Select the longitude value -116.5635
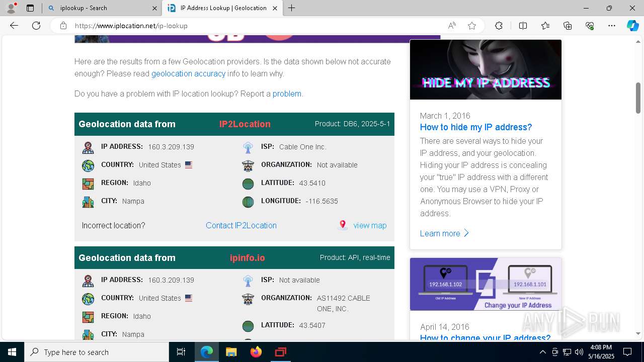 pos(321,201)
